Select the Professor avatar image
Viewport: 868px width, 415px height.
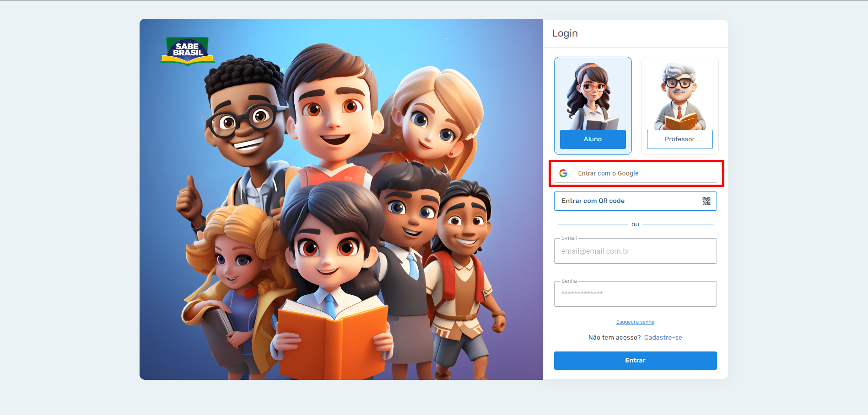point(680,96)
